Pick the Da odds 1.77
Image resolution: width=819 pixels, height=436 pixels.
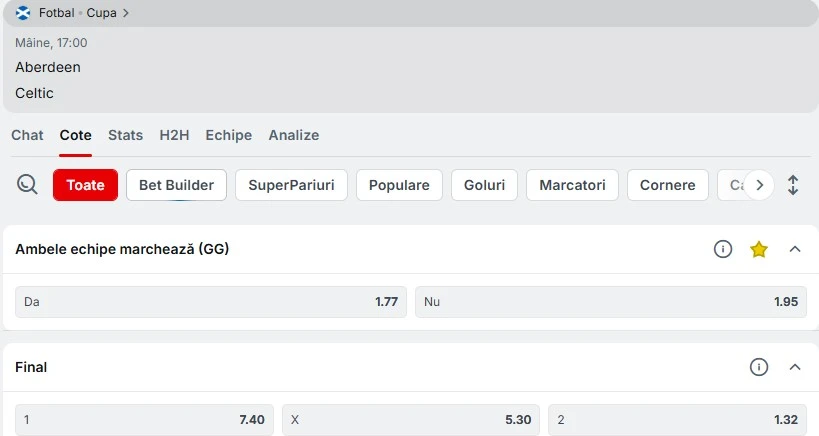point(211,302)
